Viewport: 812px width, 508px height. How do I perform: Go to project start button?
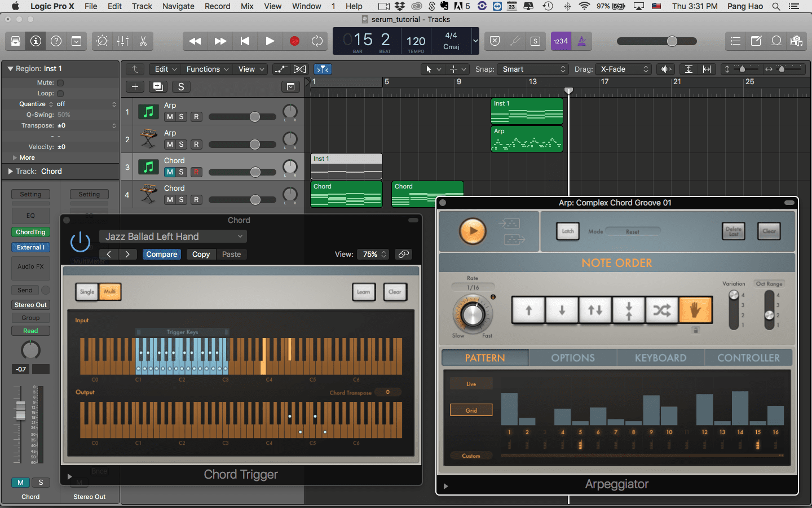245,41
